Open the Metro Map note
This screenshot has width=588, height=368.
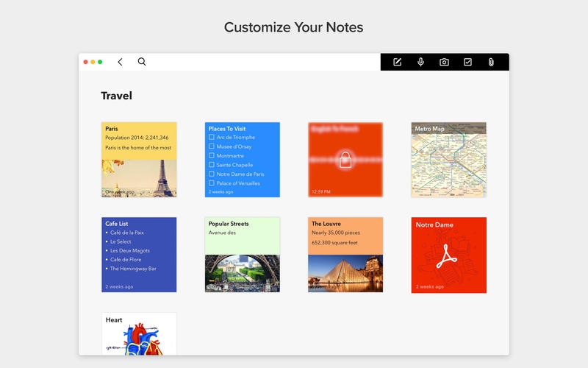pos(448,160)
